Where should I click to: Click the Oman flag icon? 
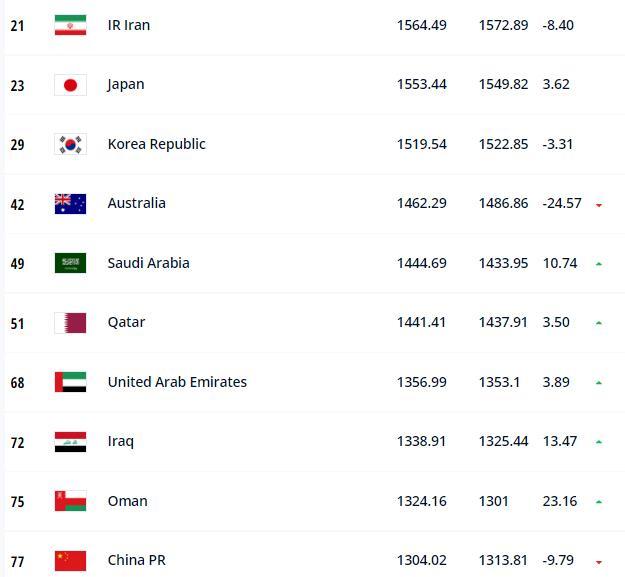[70, 501]
